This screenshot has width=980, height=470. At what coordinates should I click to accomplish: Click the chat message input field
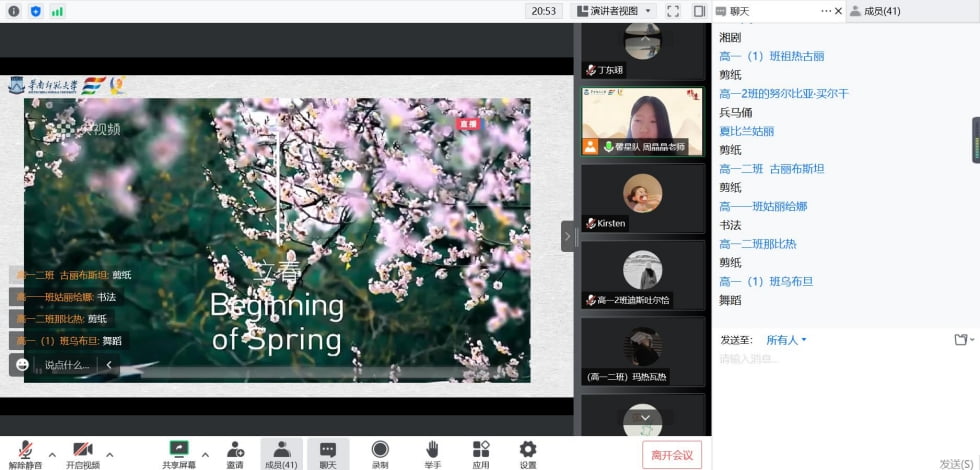[x=840, y=359]
